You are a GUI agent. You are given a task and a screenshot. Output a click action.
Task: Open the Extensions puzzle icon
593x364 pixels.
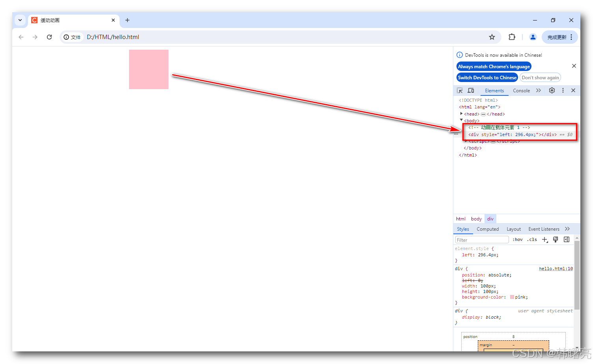(x=512, y=37)
